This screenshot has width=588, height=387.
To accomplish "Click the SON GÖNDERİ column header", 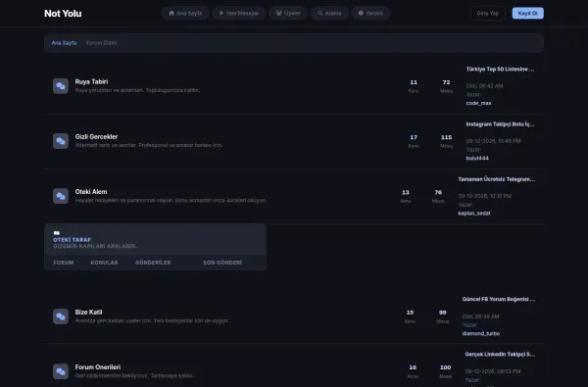I will [222, 263].
